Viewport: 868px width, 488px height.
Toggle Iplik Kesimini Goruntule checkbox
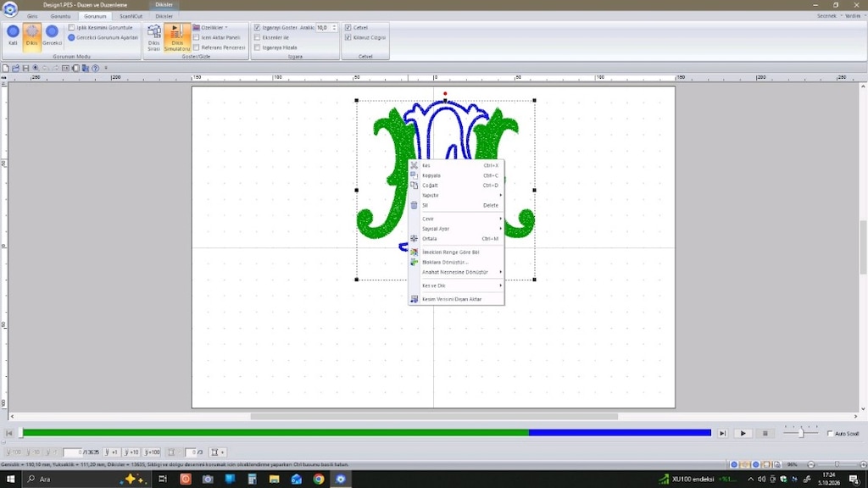point(71,27)
